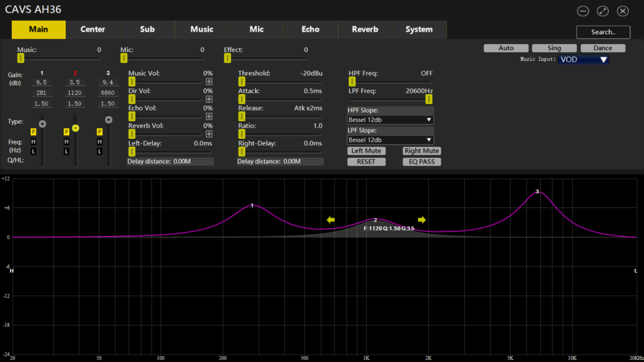Switch to the Reverb tab
This screenshot has width=644, height=362.
click(365, 30)
